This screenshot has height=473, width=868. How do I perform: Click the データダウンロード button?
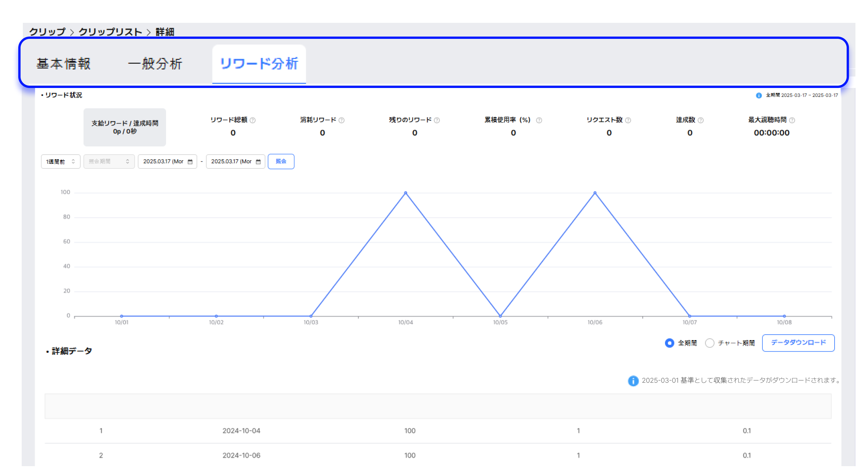coord(798,342)
